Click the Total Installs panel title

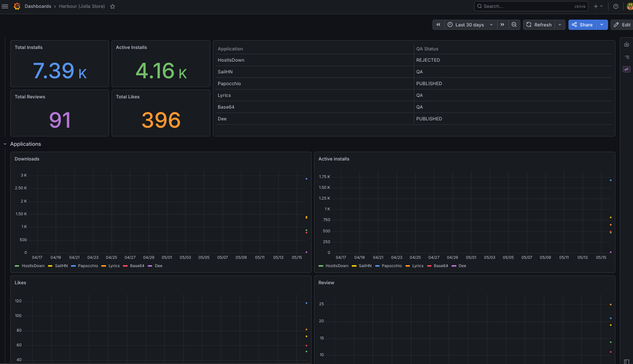(x=29, y=47)
